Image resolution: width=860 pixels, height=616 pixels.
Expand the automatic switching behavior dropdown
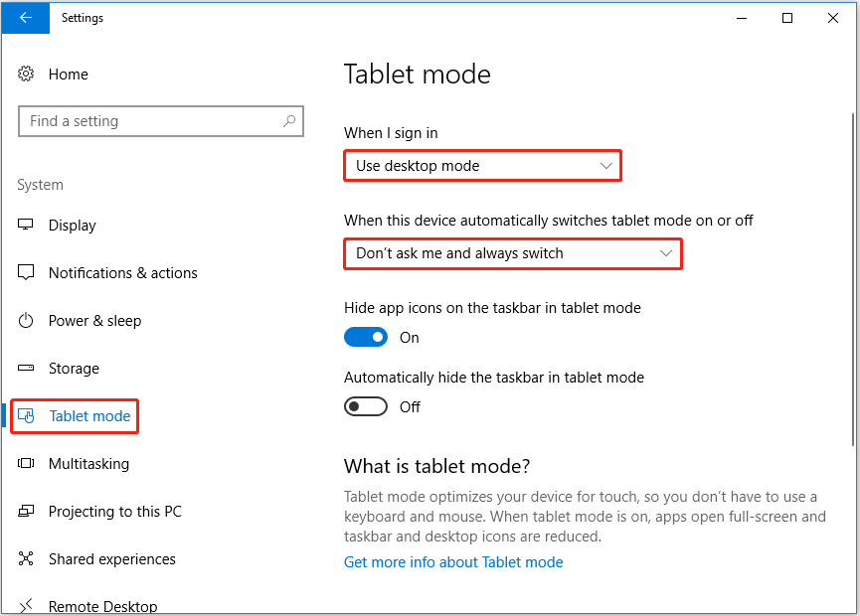tap(512, 253)
